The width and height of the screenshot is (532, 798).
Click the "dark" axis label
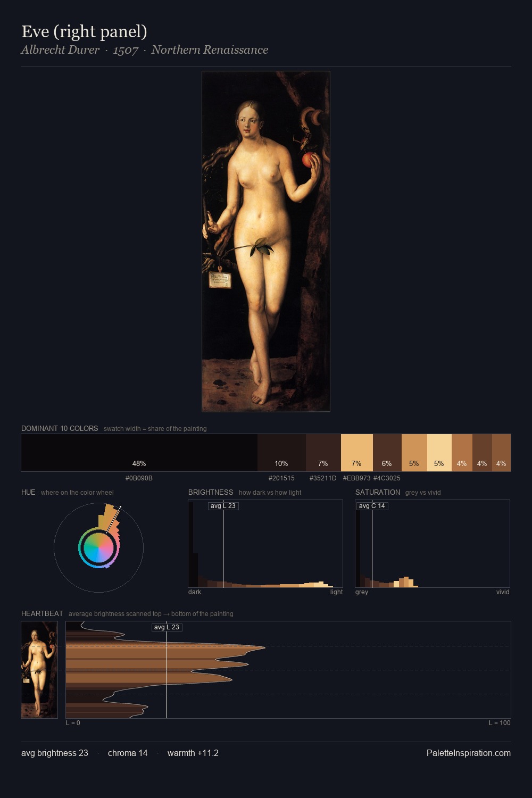click(x=195, y=592)
